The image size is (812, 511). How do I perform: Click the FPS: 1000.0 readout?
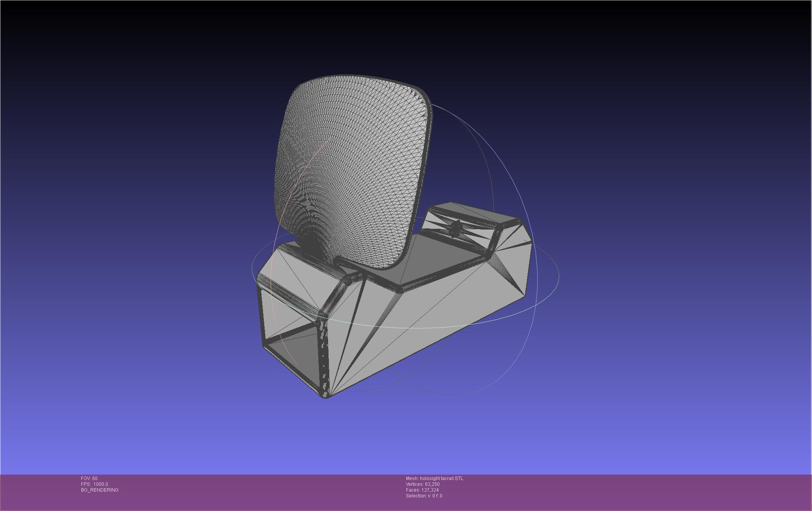click(x=94, y=484)
